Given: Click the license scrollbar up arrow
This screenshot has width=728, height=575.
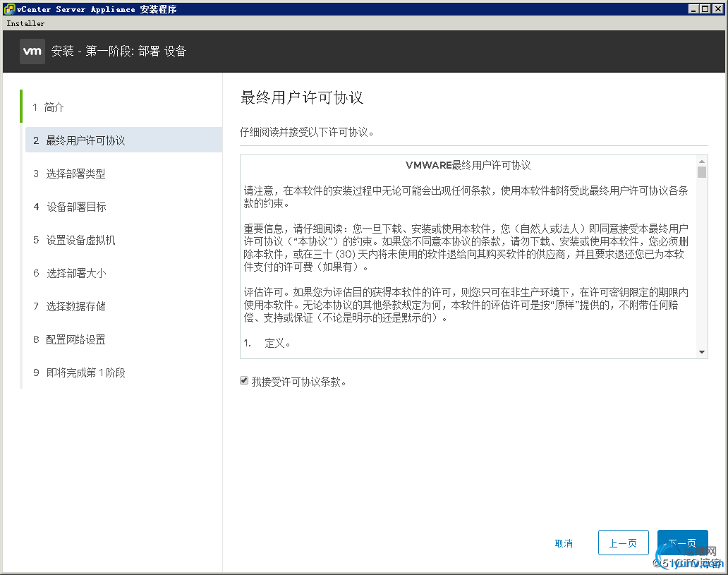Looking at the screenshot, I should point(702,161).
